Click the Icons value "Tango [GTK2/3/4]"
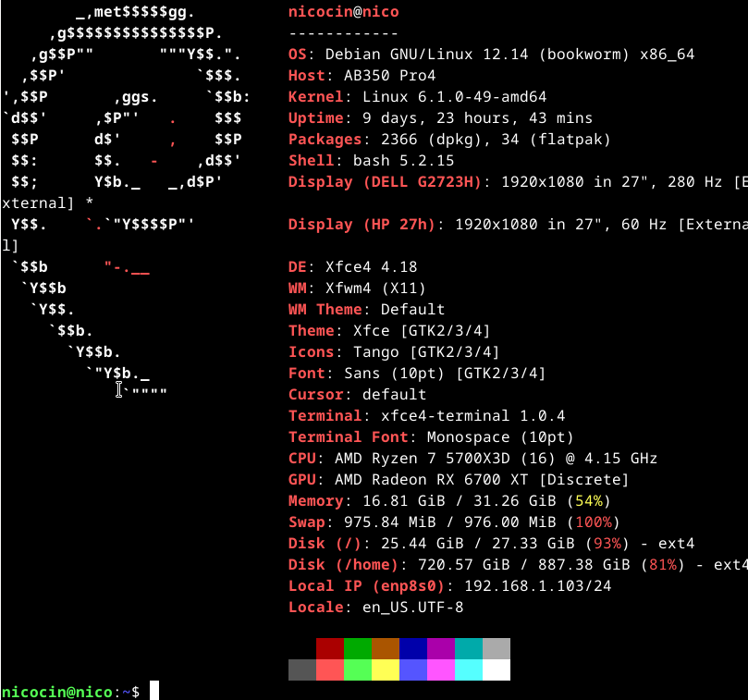The width and height of the screenshot is (748, 700). (426, 352)
